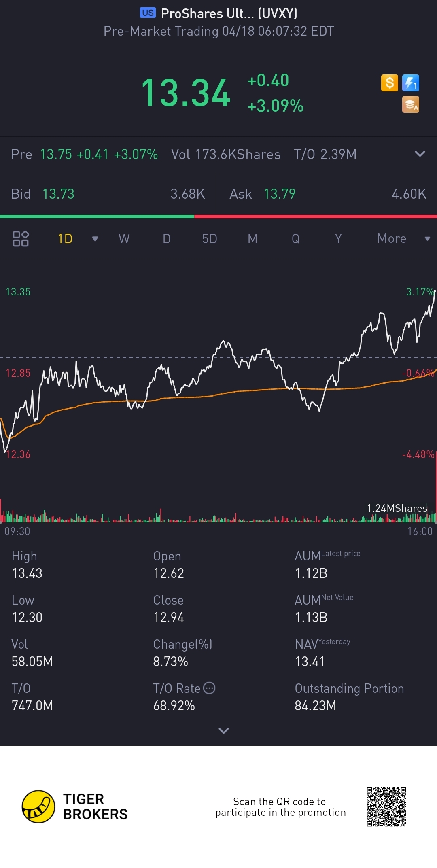Tap the Pre-Market Trading timestamp line
Viewport: 437px width, 868px height.
click(218, 31)
